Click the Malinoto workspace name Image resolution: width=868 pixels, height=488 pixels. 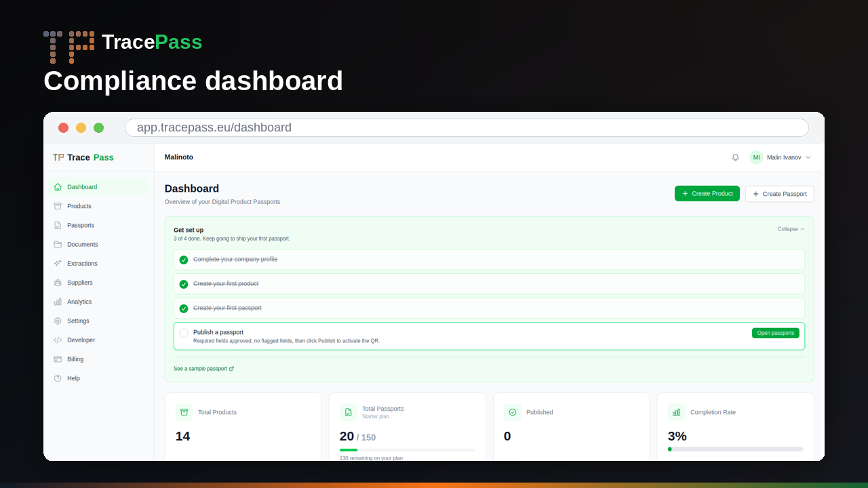(179, 157)
